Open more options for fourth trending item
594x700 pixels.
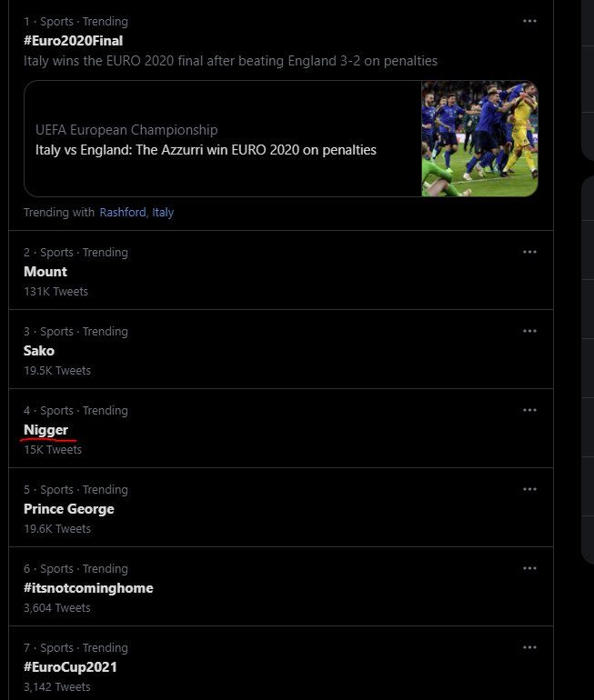pos(529,410)
